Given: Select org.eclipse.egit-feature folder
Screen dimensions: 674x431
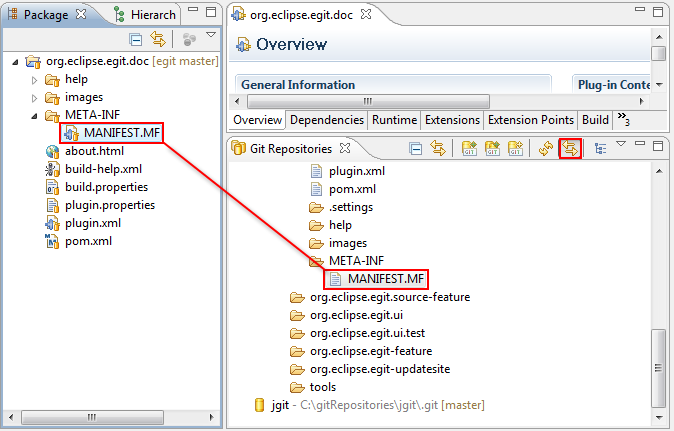Looking at the screenshot, I should (x=371, y=352).
